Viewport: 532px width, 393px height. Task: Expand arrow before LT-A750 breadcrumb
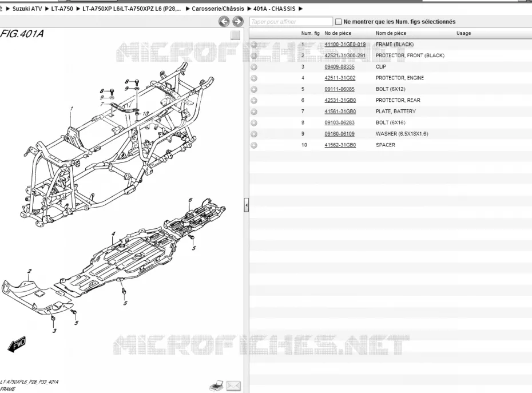pyautogui.click(x=47, y=9)
